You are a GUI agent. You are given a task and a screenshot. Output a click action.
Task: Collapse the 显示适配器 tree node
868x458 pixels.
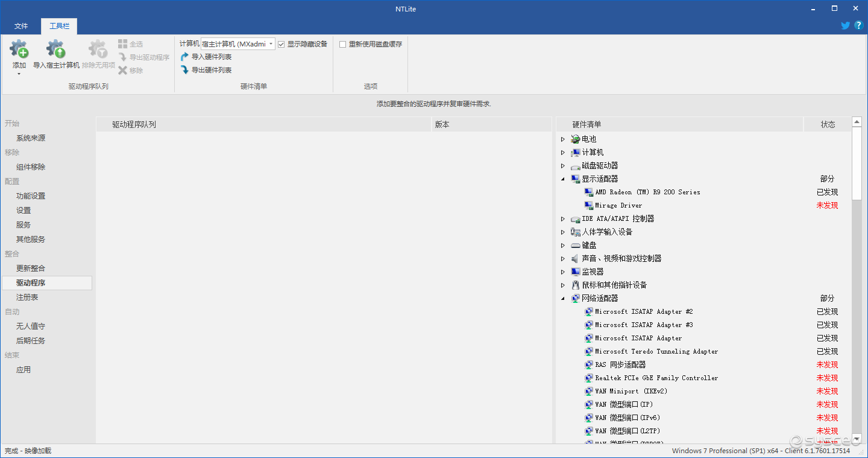coord(563,179)
